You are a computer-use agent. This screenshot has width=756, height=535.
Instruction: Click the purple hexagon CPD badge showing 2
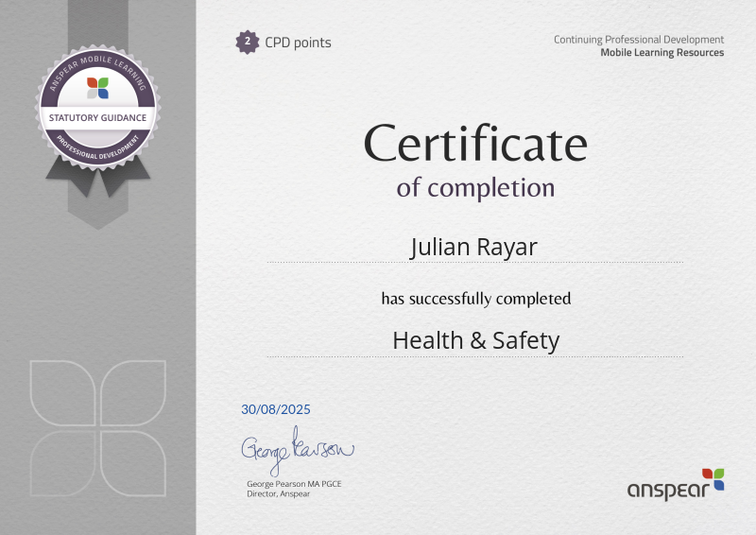(248, 42)
